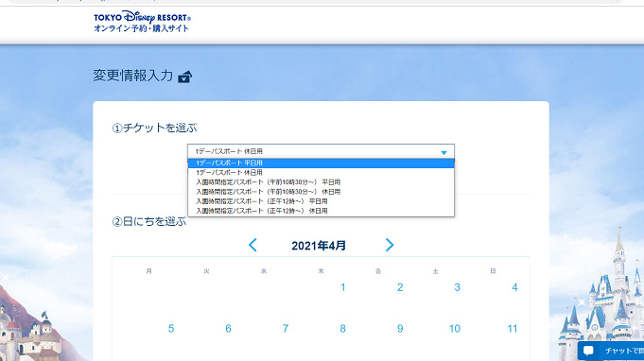Pick April 8 on the calendar
The height and width of the screenshot is (361, 644).
click(342, 329)
